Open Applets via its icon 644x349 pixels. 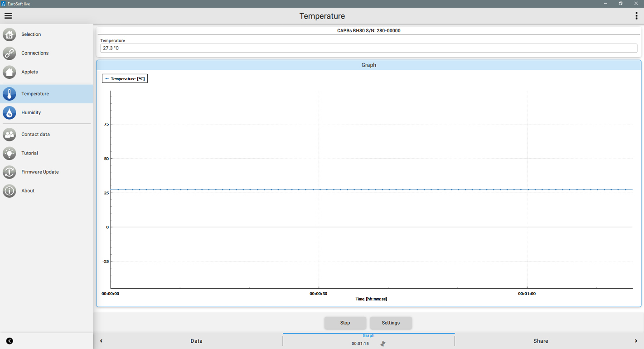[x=10, y=72]
